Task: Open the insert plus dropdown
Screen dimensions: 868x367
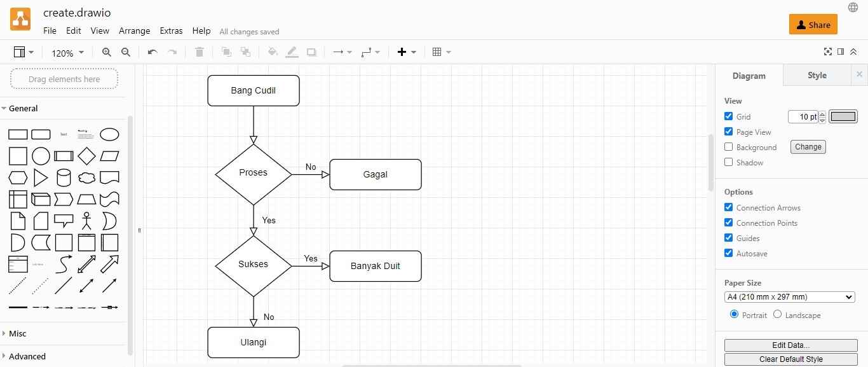Action: point(407,52)
